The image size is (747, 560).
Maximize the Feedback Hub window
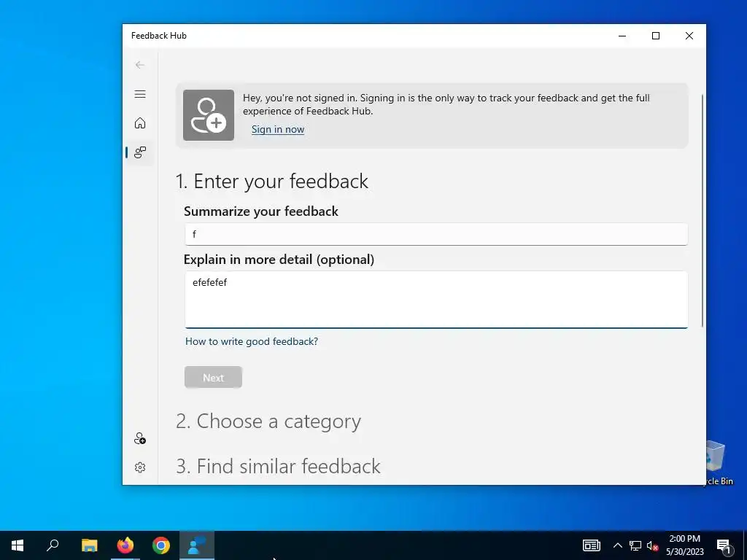point(656,36)
